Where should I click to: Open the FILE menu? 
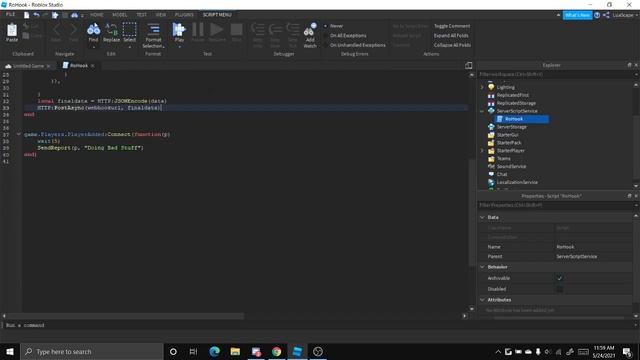[x=10, y=15]
